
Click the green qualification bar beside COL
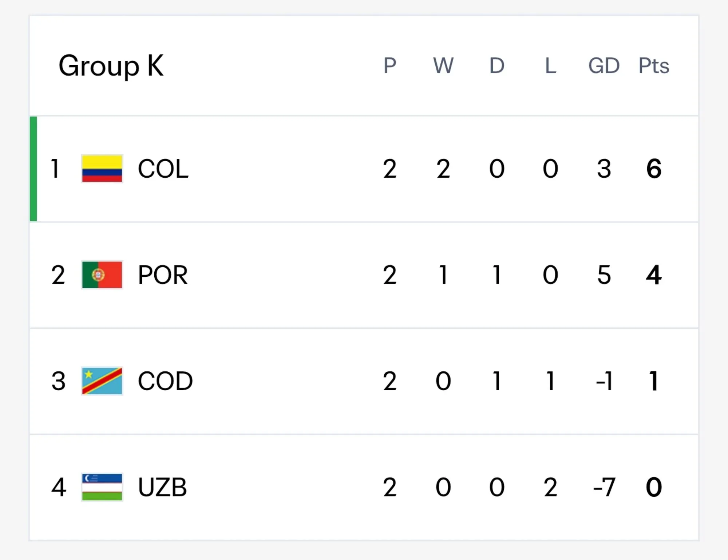point(33,169)
